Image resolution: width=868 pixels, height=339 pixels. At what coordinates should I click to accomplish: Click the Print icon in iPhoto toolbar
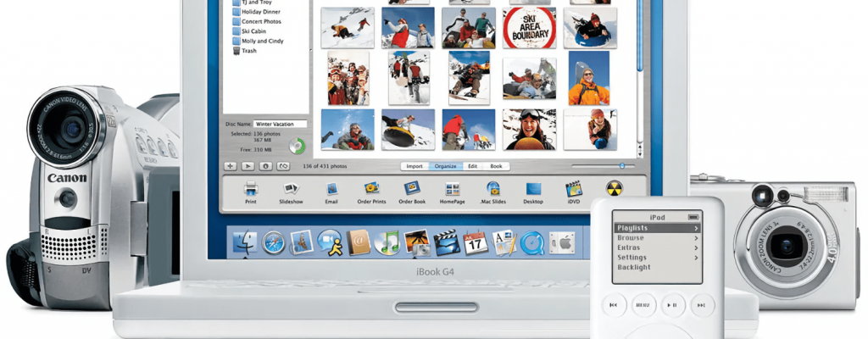click(250, 189)
